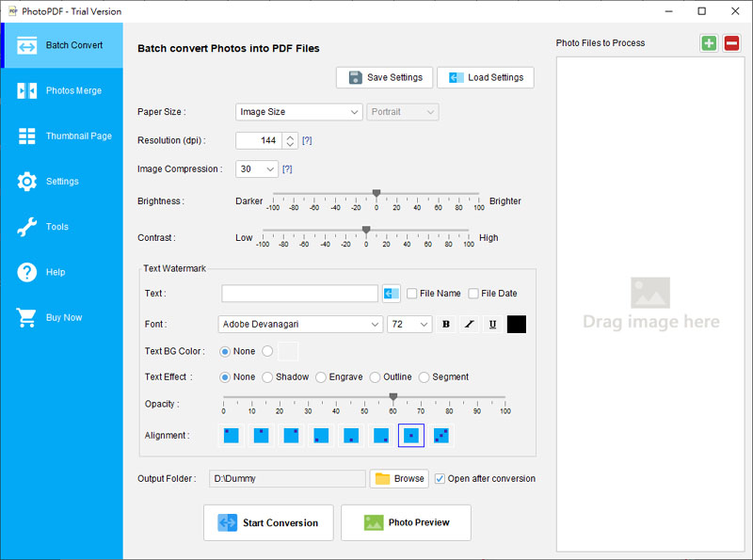Click the insert-text arrow icon beside Text field

[392, 294]
